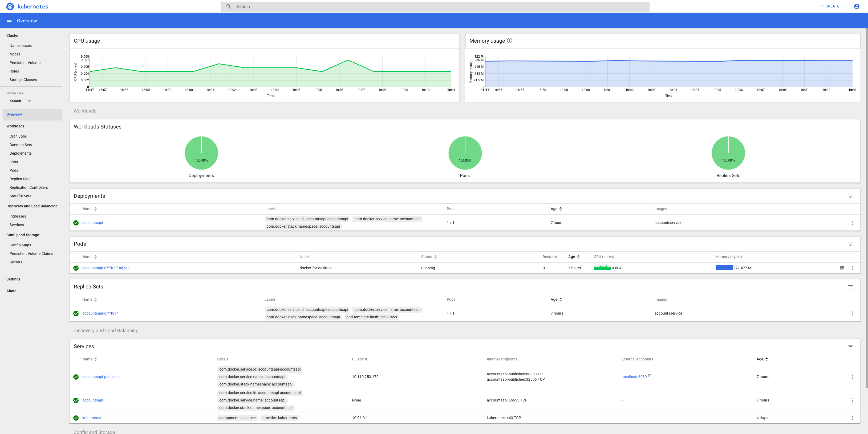Select the Deployments menu item in sidebar
868x434 pixels.
click(x=21, y=153)
